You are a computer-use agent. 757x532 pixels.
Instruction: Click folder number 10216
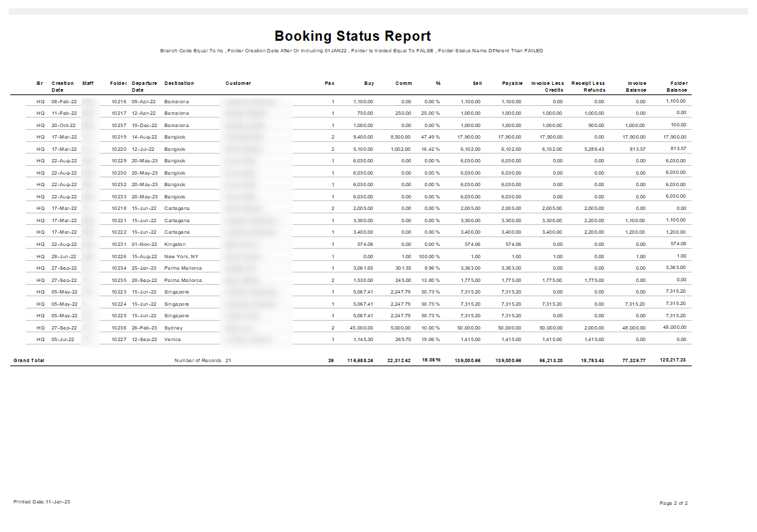[119, 102]
